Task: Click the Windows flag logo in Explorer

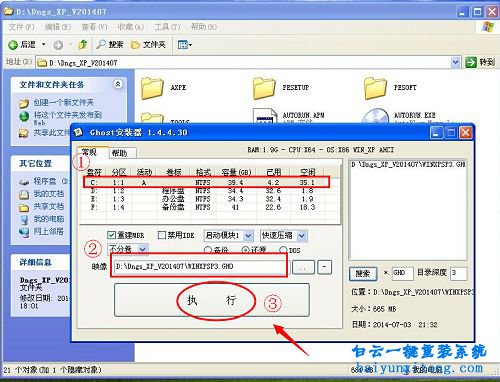Action: click(488, 27)
